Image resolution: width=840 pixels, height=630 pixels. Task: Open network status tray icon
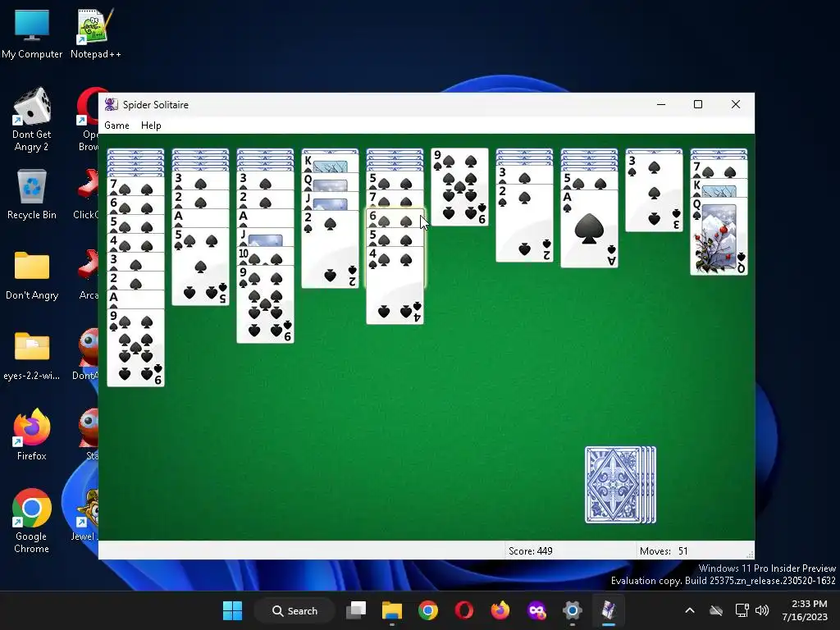[742, 610]
